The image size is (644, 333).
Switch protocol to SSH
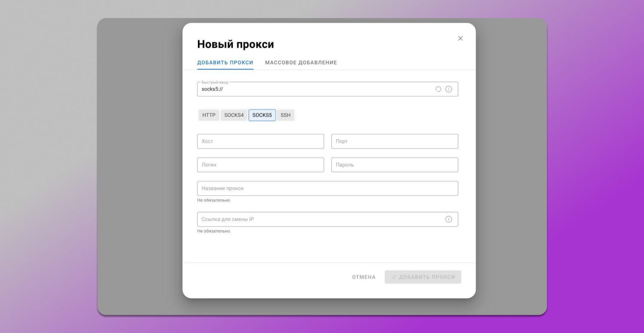click(x=286, y=115)
